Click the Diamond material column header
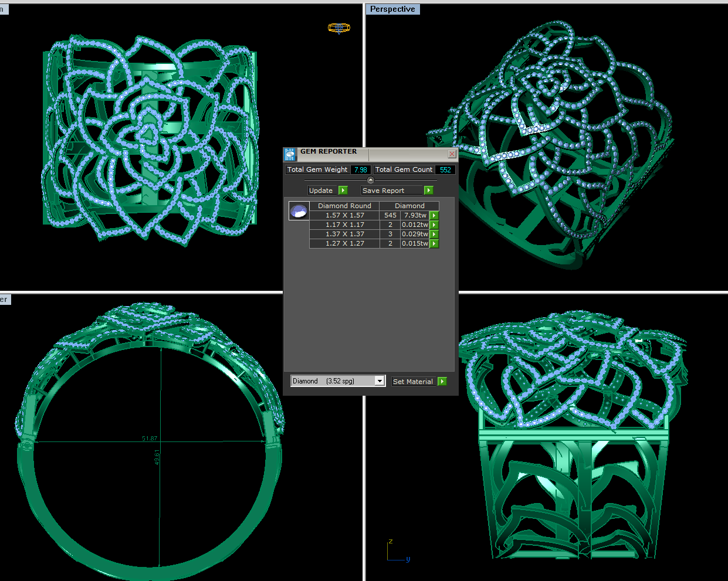The image size is (728, 581). pos(409,206)
